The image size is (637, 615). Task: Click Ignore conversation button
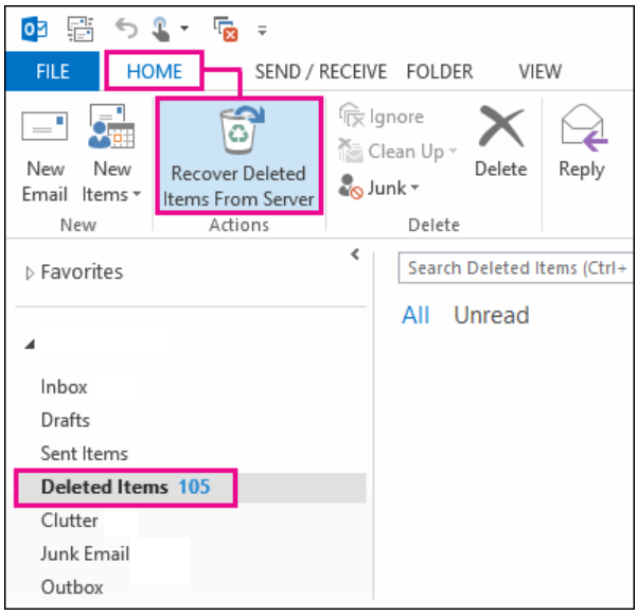381,116
